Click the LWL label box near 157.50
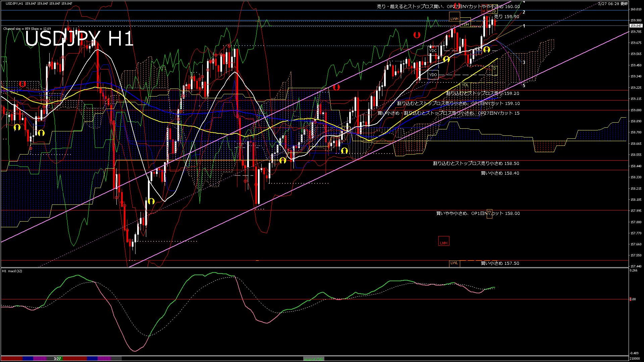 click(x=454, y=263)
